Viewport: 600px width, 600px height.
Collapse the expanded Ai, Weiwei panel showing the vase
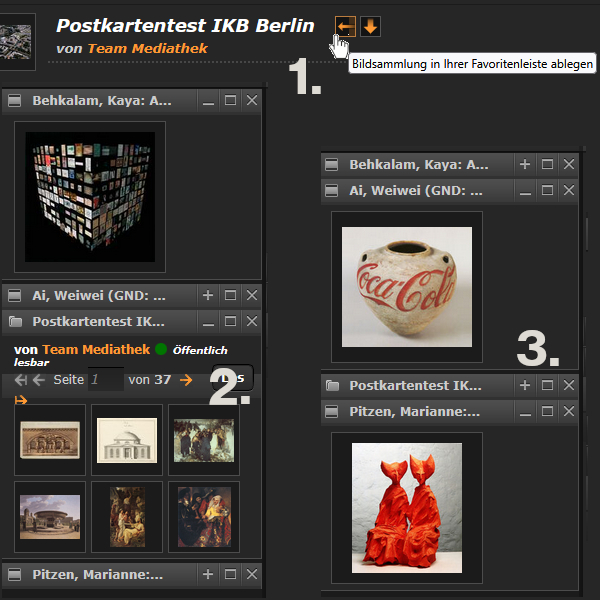click(x=525, y=191)
